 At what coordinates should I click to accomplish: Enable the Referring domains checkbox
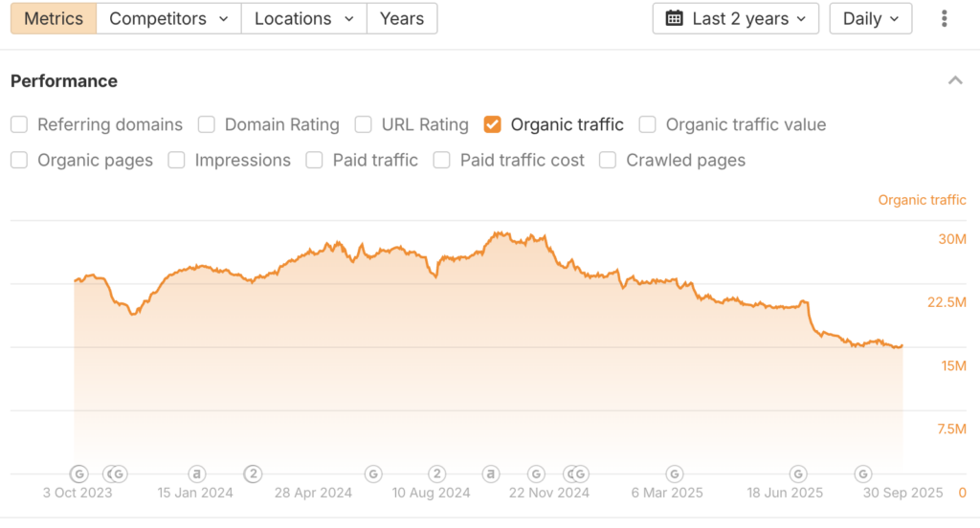point(19,124)
